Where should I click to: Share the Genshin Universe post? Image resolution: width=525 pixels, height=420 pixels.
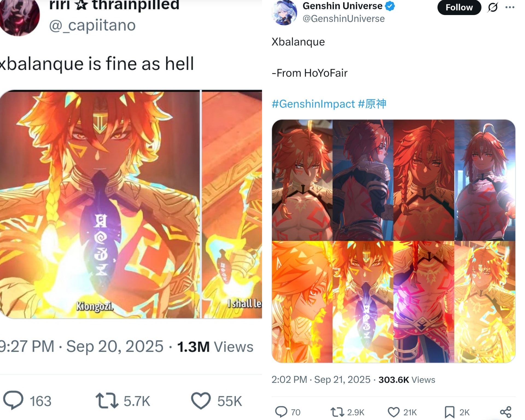tap(506, 412)
